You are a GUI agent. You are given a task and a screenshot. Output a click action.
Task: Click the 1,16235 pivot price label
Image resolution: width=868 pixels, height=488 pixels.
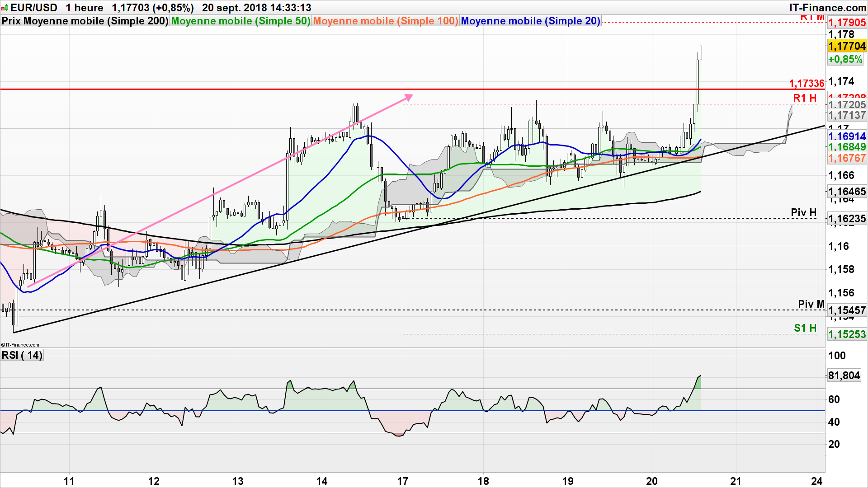[847, 219]
